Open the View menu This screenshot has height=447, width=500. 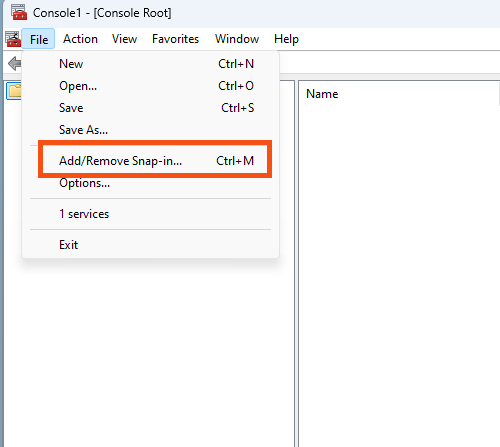[124, 39]
